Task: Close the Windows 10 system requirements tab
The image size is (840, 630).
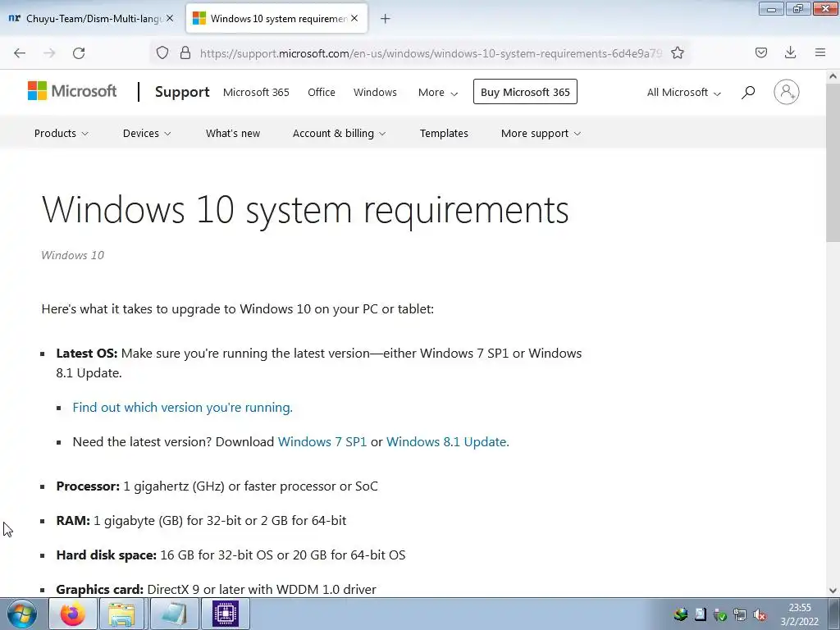Action: pyautogui.click(x=354, y=18)
